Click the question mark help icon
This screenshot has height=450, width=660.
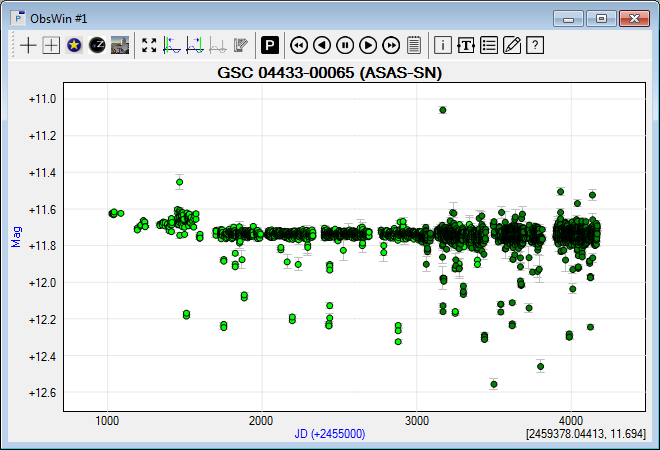(535, 45)
